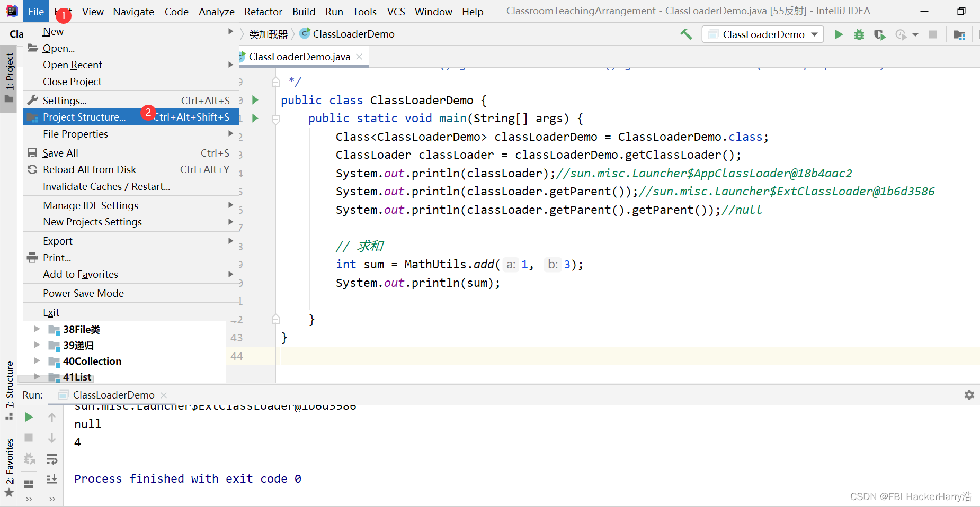
Task: Open the ClassLoaderDemo run configuration dropdown
Action: tap(763, 34)
